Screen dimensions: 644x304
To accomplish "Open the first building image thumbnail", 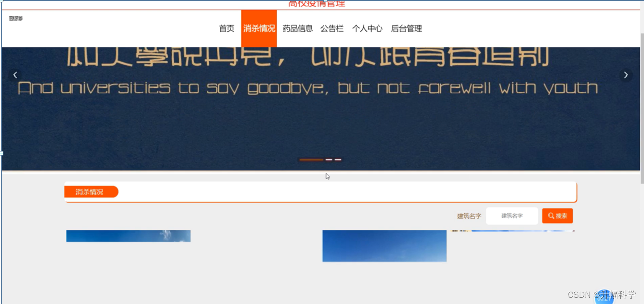I will point(128,236).
